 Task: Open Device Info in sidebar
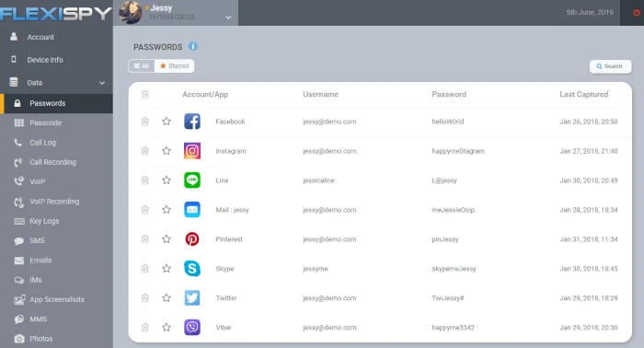pos(56,60)
